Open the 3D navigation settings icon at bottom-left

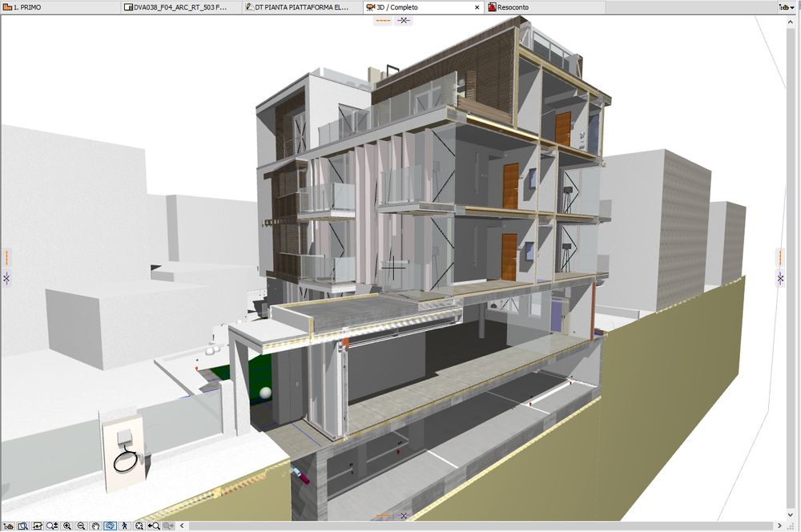pos(8,526)
